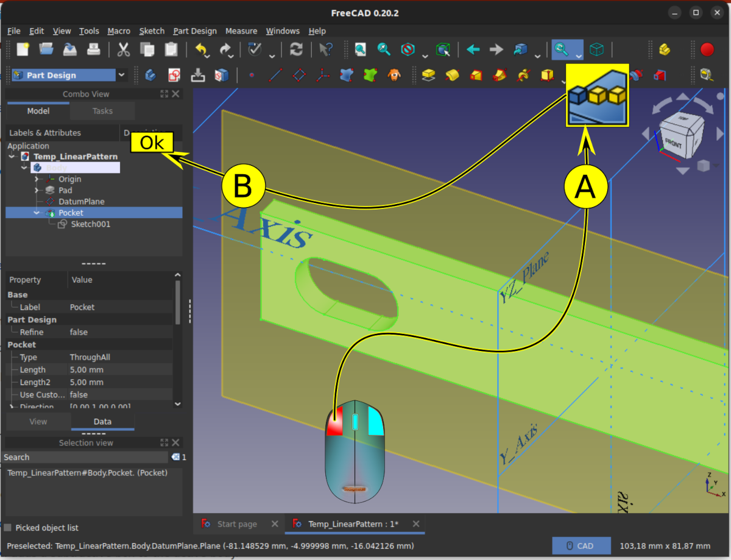Open the Sketch menu
The height and width of the screenshot is (560, 731).
(x=152, y=31)
